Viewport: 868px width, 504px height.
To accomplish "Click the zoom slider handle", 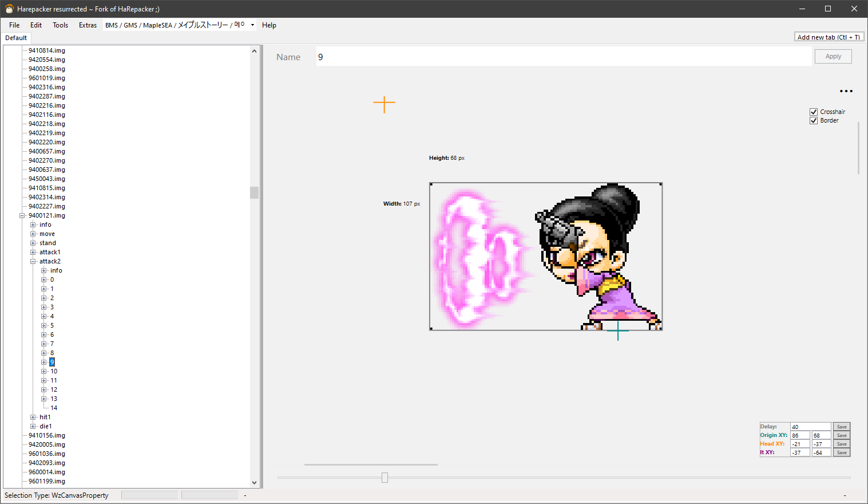I will (385, 478).
